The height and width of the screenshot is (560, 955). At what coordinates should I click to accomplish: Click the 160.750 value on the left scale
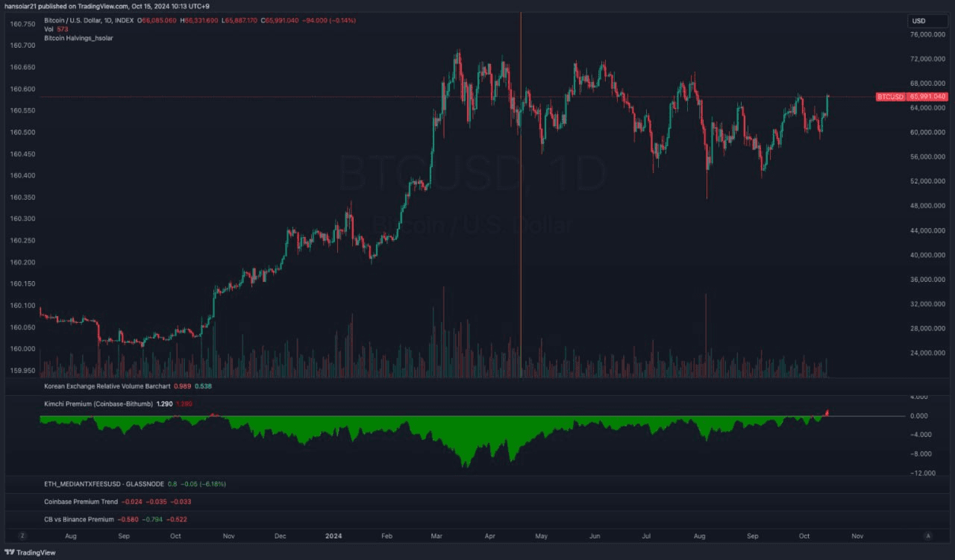coord(22,24)
